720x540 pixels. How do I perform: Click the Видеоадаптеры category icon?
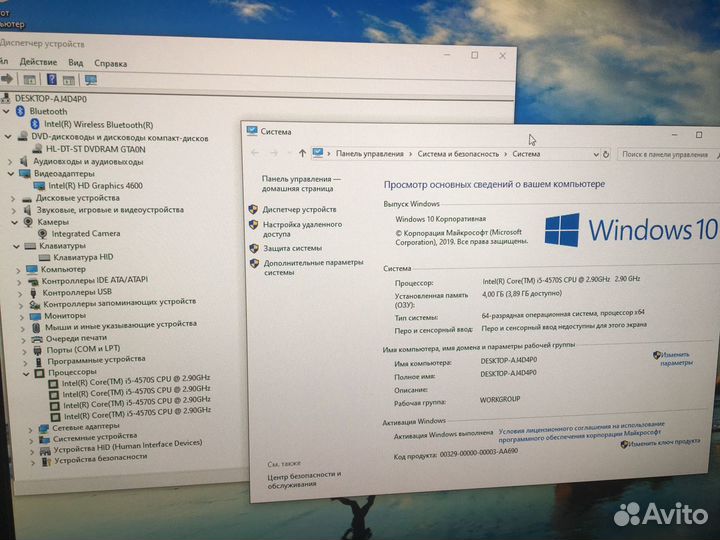[24, 174]
